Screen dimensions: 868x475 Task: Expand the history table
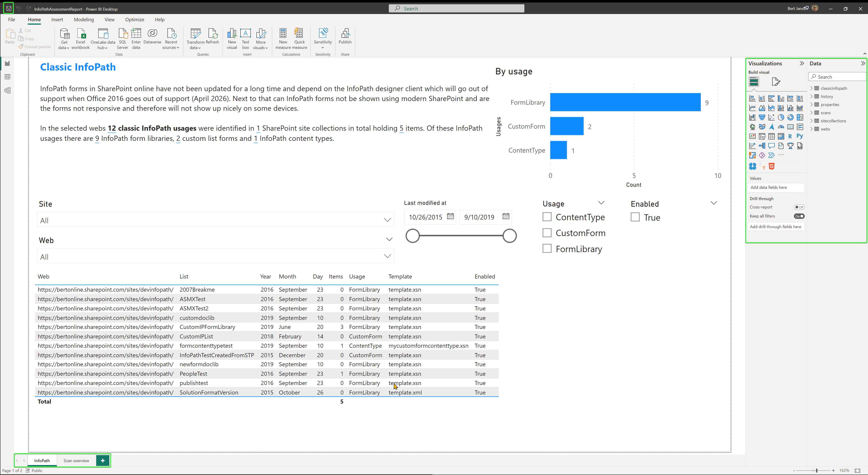coord(811,96)
